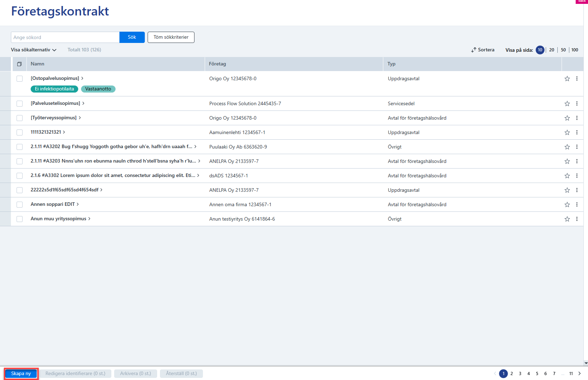Tick checkbox for 2.1.11 #A3203 row
This screenshot has width=588, height=380.
pyautogui.click(x=19, y=161)
